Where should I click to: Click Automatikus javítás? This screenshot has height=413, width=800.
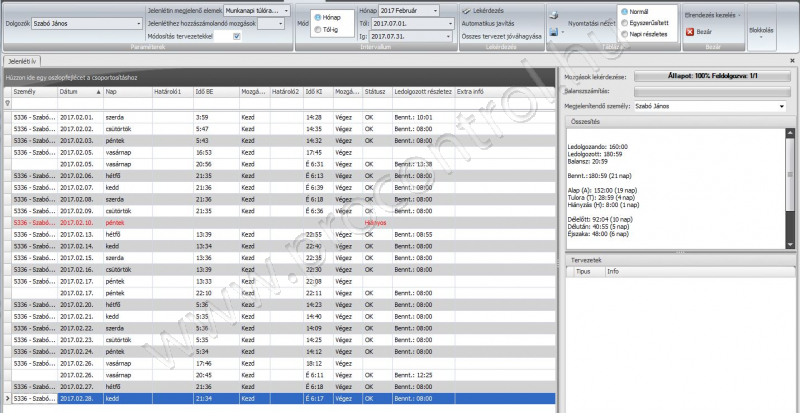tap(488, 23)
